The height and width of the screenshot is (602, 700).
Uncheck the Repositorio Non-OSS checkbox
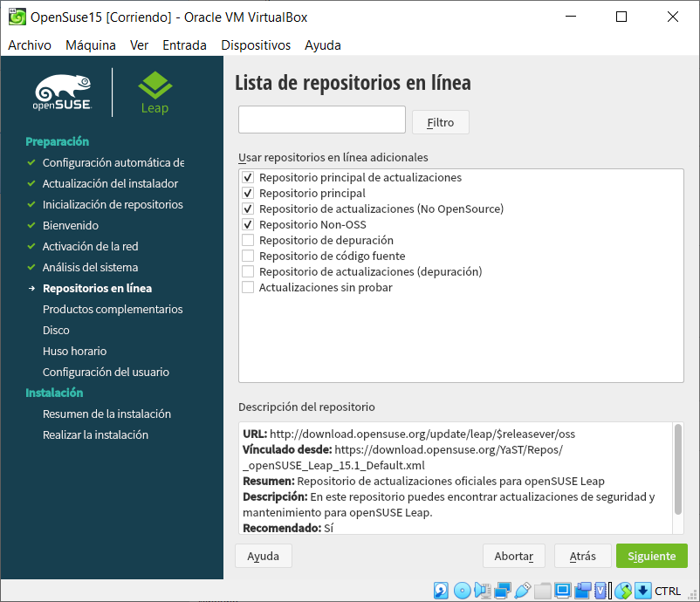tap(248, 224)
